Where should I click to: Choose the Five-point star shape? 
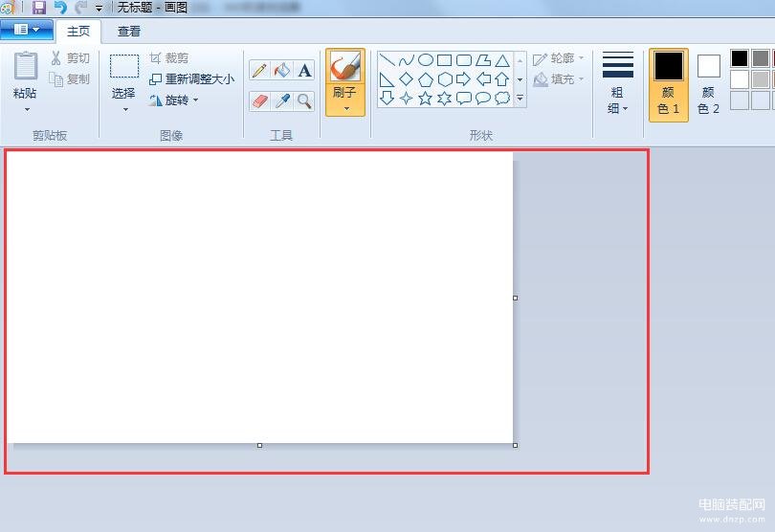(x=426, y=98)
